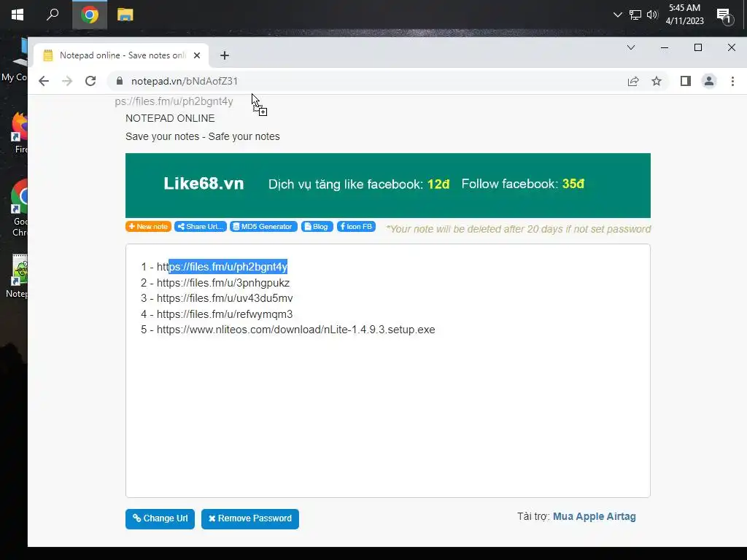Create a New note
The image size is (747, 560).
tap(148, 227)
